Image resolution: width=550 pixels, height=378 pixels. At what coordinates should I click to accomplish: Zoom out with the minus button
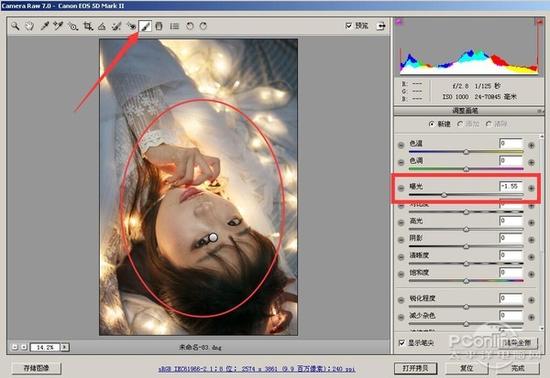pos(15,347)
